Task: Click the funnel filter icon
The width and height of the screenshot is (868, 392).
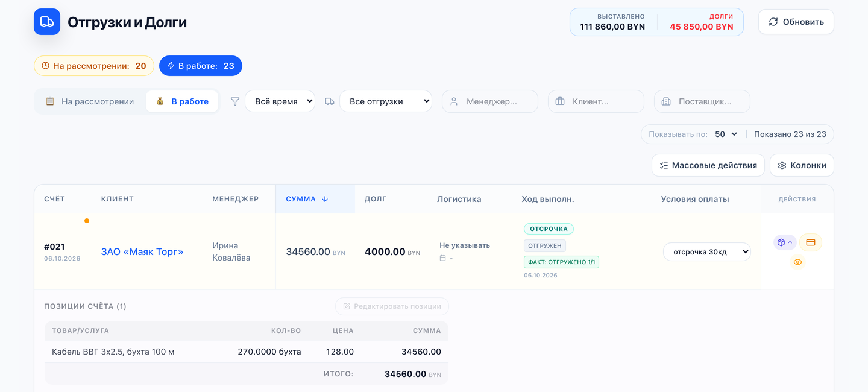Action: pos(235,101)
